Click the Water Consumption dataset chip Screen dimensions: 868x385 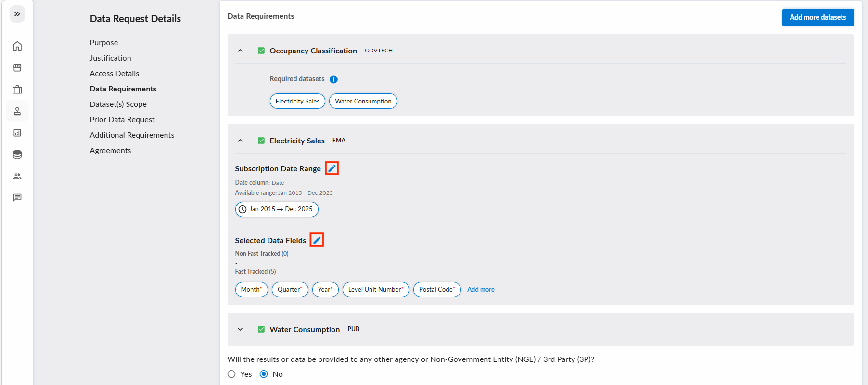coord(363,101)
